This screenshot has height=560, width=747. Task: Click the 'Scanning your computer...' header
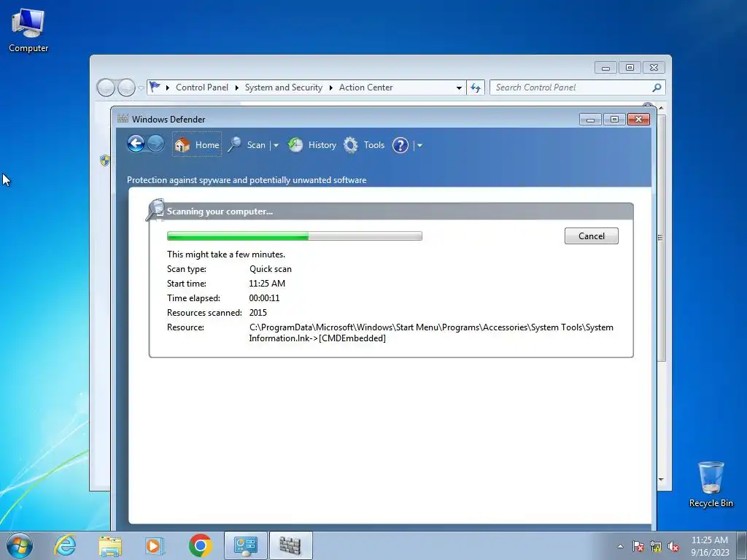point(220,211)
